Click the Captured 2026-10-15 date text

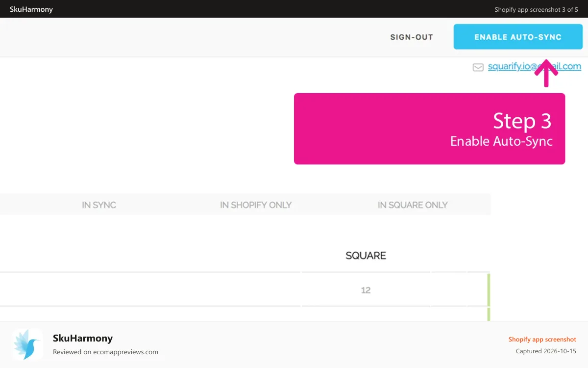(x=546, y=351)
